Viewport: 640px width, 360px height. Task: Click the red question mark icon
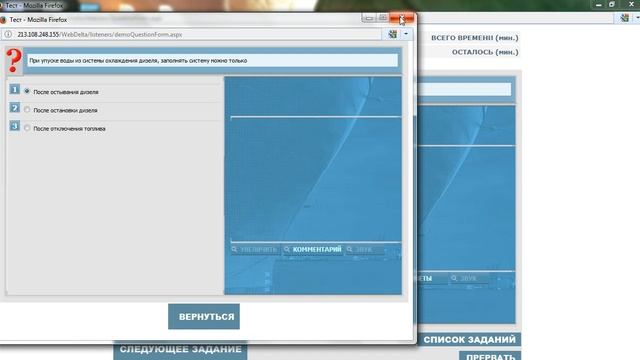(x=13, y=61)
